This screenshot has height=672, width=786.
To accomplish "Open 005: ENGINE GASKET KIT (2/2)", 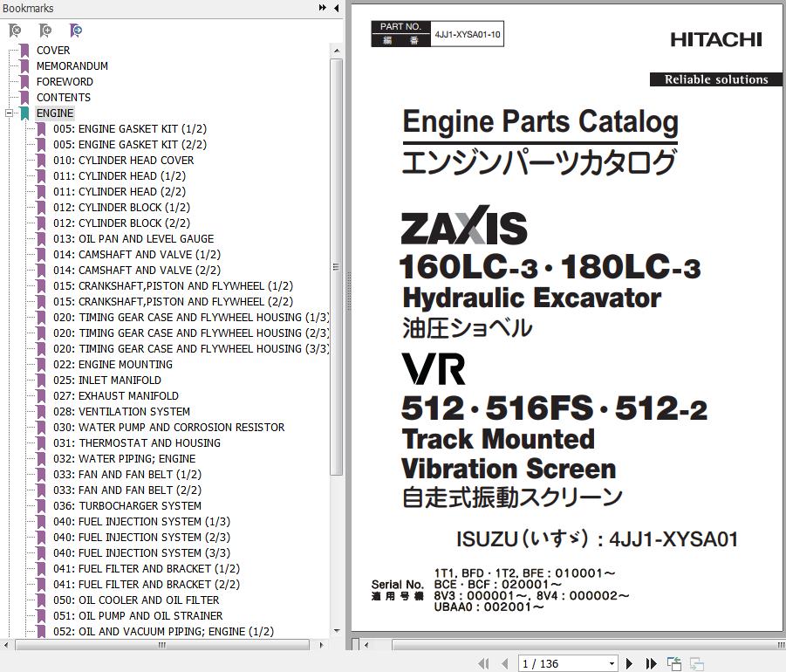I will point(130,144).
